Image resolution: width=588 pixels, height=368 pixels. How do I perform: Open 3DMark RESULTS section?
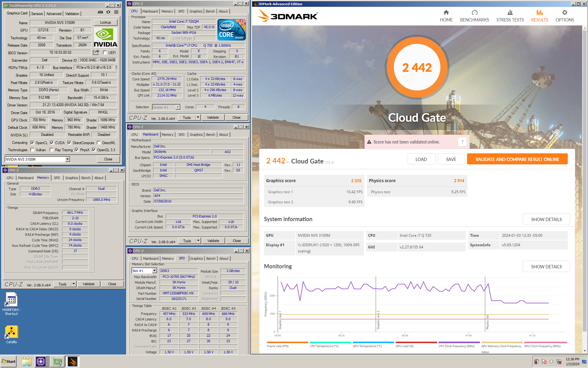(540, 16)
